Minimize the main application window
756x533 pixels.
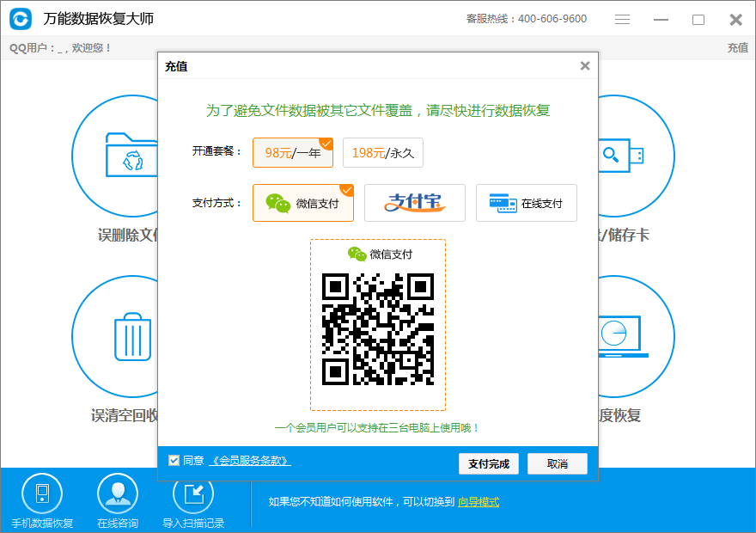pos(661,20)
